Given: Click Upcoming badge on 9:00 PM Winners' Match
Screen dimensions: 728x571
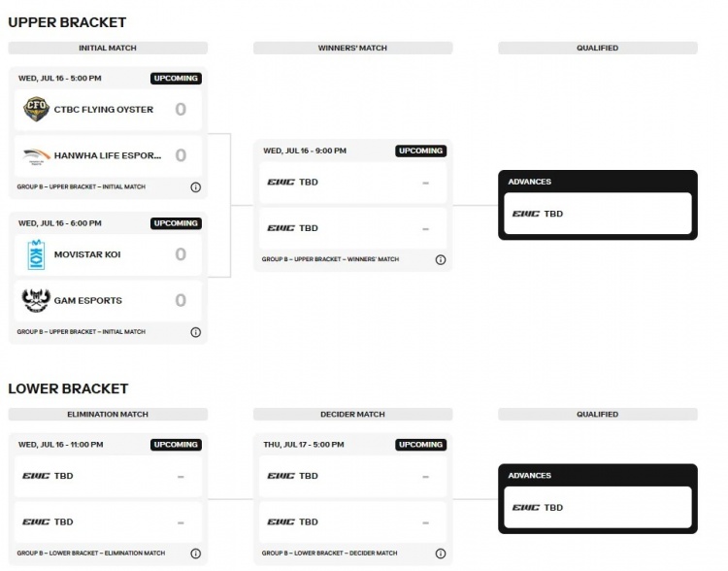Looking at the screenshot, I should pyautogui.click(x=420, y=151).
